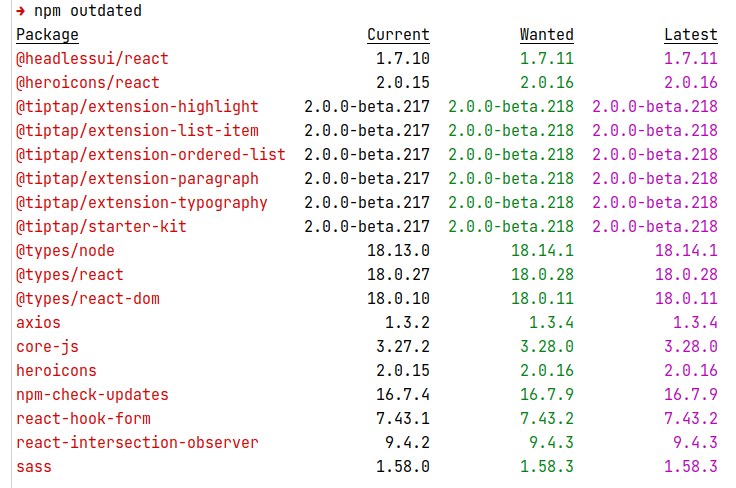The height and width of the screenshot is (488, 736).
Task: Select the @tiptap/extension-highlight package name
Action: pos(137,107)
